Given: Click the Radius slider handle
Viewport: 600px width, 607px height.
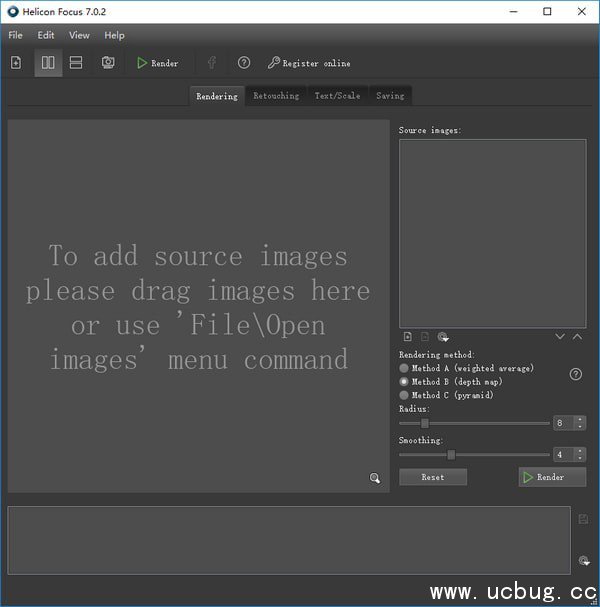Looking at the screenshot, I should pos(425,423).
